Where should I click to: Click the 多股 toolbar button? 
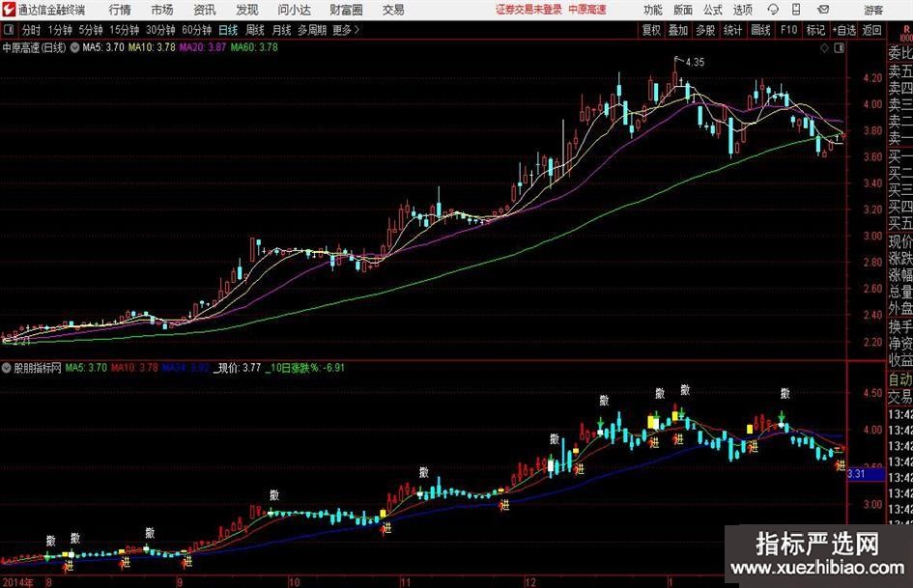coord(705,30)
